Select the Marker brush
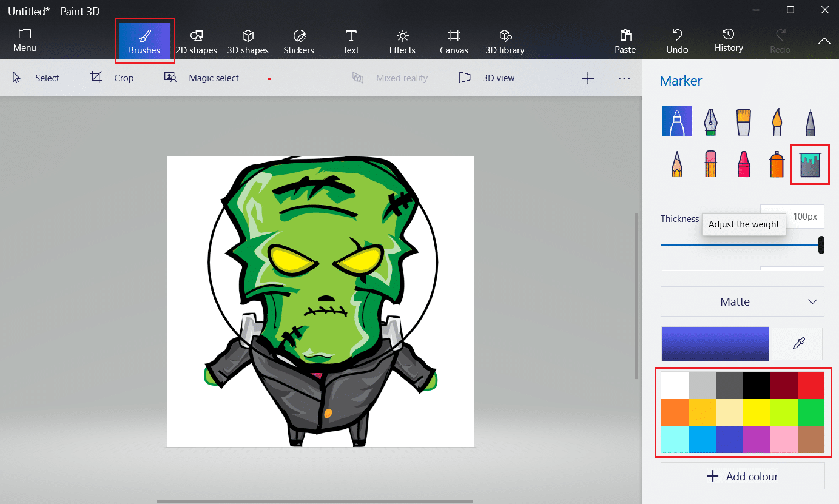Viewport: 839px width, 504px height. [676, 121]
